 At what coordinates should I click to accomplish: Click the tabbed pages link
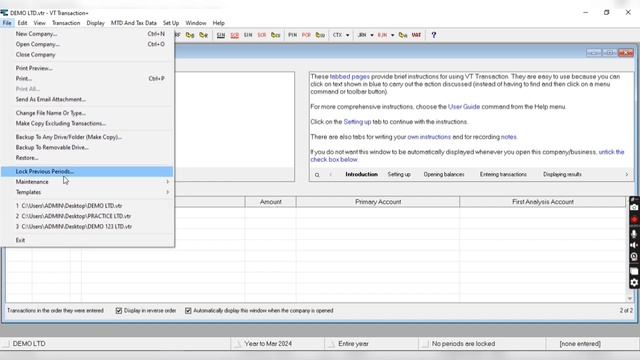coord(349,76)
